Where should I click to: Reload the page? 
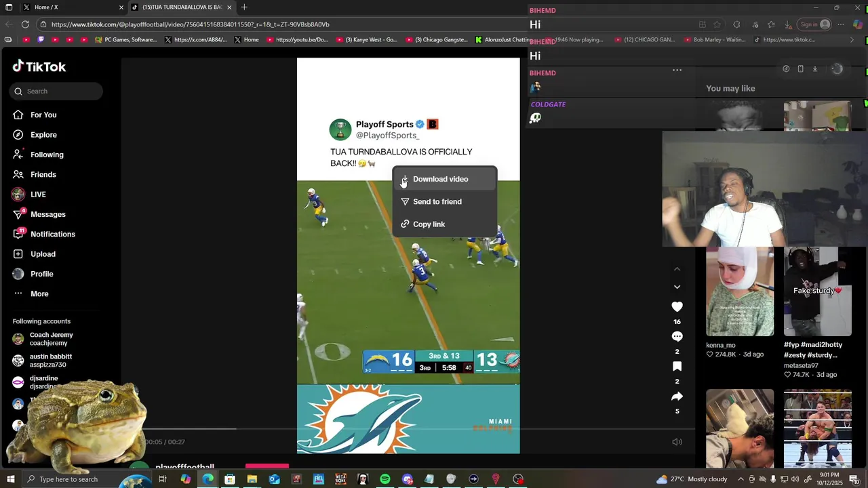[x=25, y=24]
